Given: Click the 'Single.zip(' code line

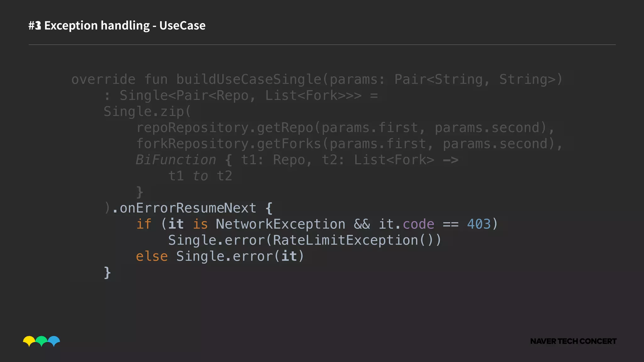Looking at the screenshot, I should coord(147,112).
